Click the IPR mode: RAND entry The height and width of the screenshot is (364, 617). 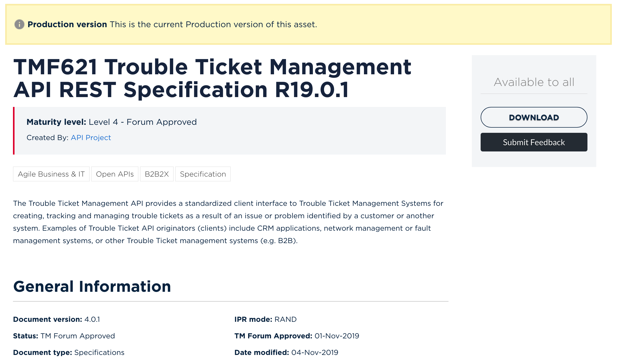click(x=265, y=319)
